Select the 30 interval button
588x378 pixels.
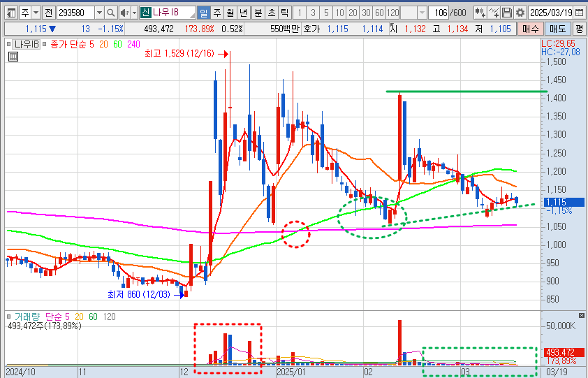tap(366, 13)
